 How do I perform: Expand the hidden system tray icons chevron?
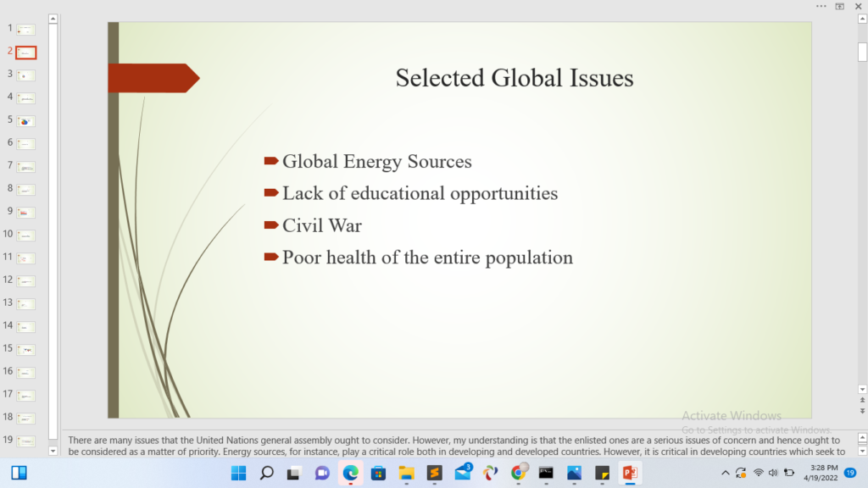(725, 473)
